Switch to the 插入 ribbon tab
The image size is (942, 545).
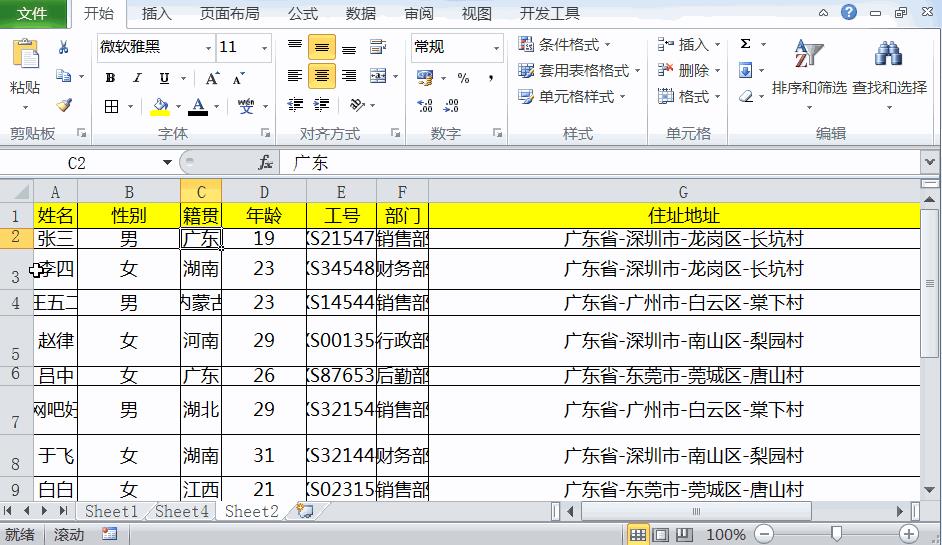pos(156,14)
